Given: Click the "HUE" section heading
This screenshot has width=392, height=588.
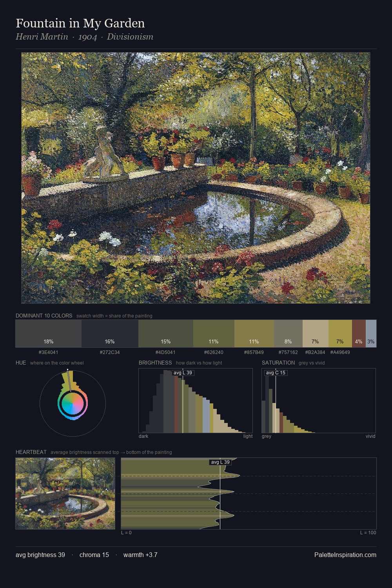Looking at the screenshot, I should pos(21,363).
